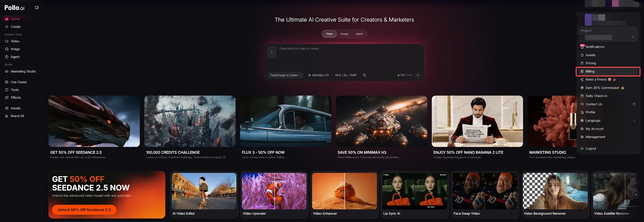Copy contact info icon beside Contact Us

tap(634, 104)
